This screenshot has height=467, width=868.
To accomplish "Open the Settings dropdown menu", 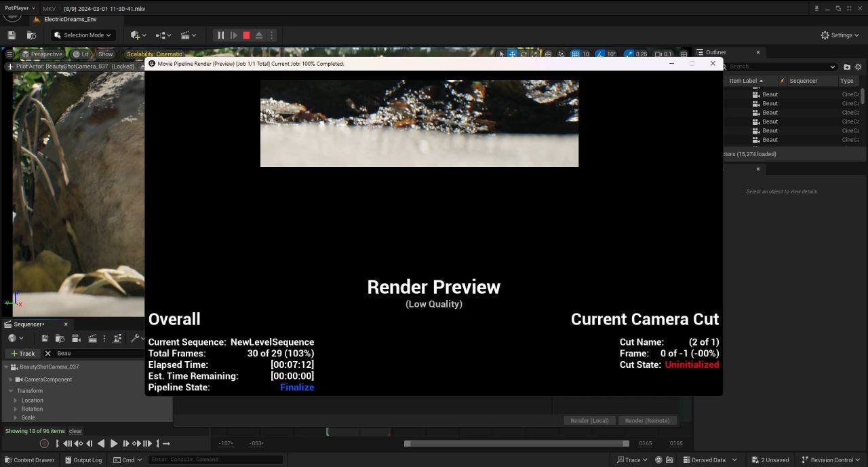I will click(840, 35).
